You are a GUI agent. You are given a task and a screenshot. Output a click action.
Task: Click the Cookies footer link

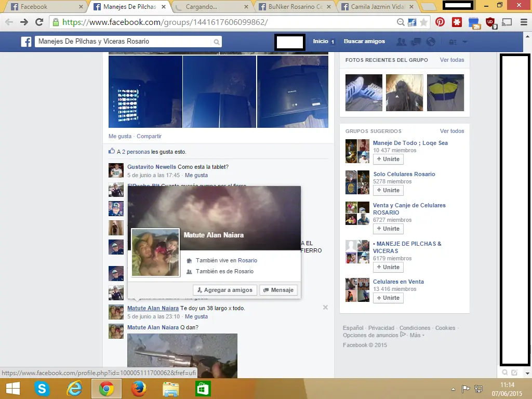(445, 328)
